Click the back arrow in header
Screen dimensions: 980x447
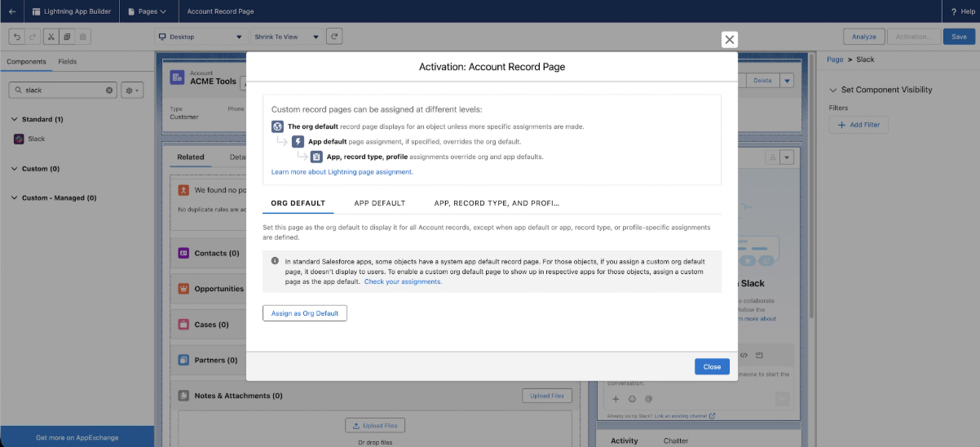[12, 11]
